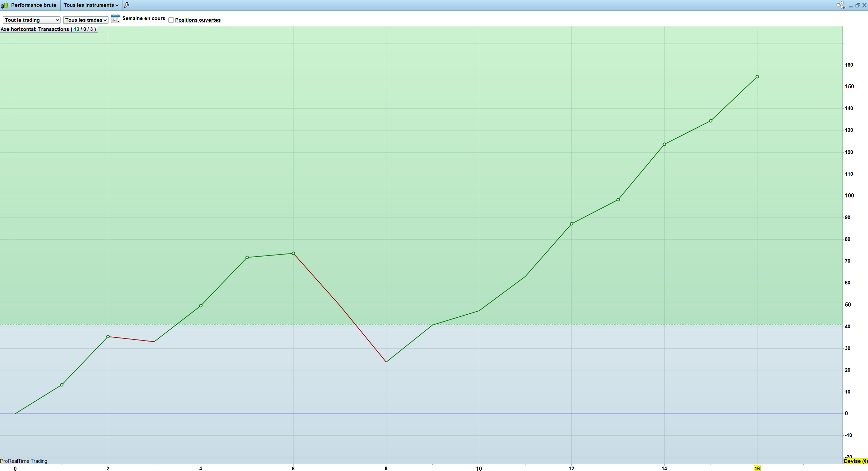The width and height of the screenshot is (868, 471).
Task: Expand the Tous les trades dropdown
Action: [86, 20]
